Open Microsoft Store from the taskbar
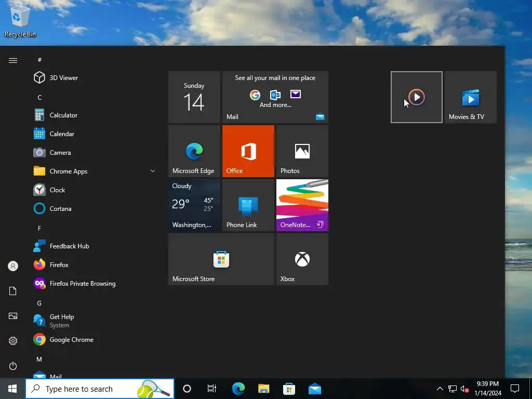 289,389
